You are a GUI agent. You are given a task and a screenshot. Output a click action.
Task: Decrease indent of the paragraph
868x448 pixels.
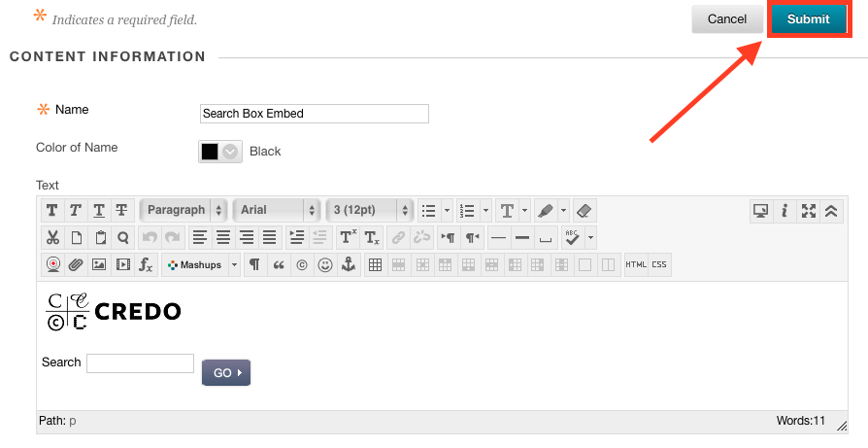tap(320, 237)
